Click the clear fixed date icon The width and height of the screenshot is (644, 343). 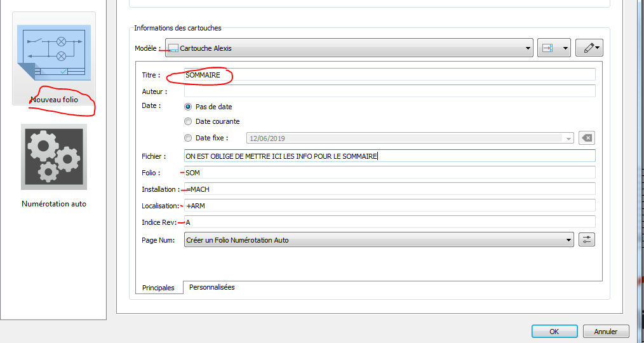coord(587,138)
